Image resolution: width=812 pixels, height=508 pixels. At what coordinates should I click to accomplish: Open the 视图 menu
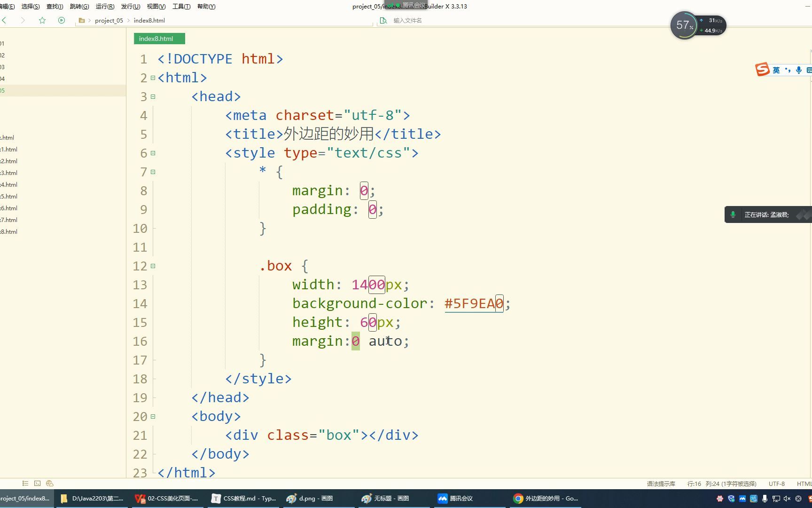[x=156, y=6]
